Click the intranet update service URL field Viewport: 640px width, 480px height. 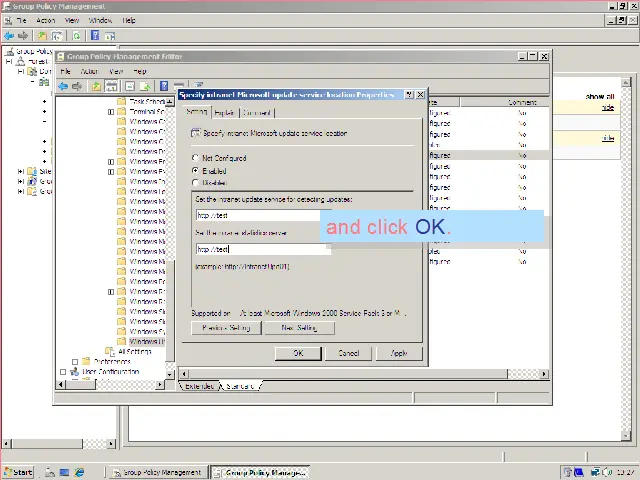click(263, 215)
